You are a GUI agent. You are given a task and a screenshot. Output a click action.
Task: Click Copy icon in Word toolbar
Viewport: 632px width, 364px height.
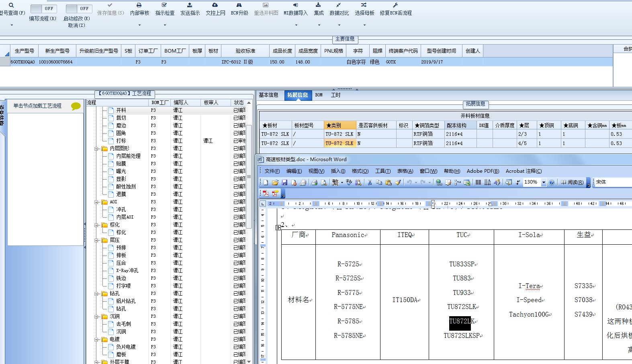point(379,182)
